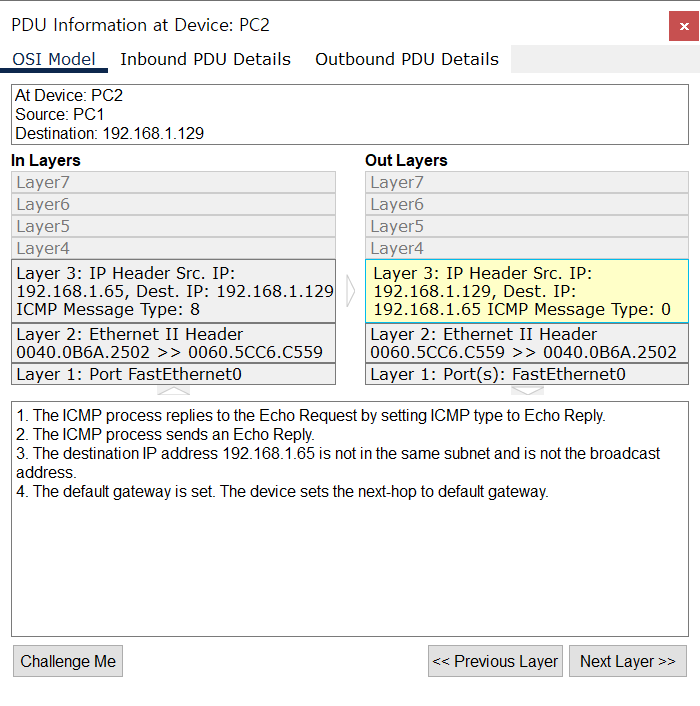Click the arrow between In and Out Layers
The image size is (700, 706).
tap(350, 291)
